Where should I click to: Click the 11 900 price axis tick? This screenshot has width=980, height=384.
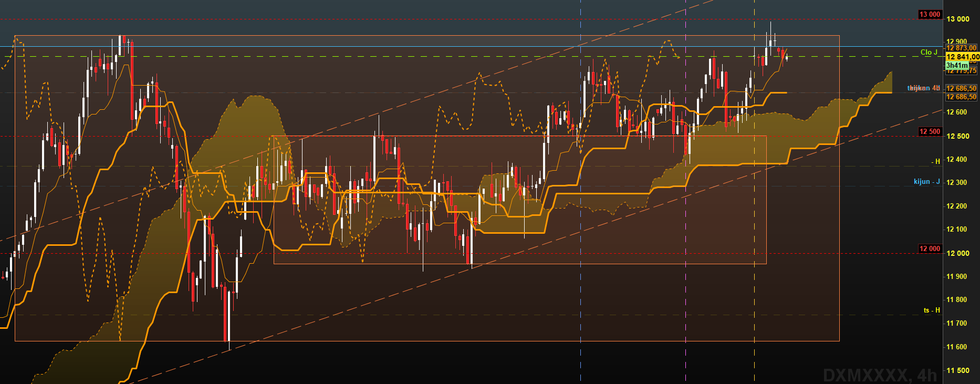click(x=957, y=276)
